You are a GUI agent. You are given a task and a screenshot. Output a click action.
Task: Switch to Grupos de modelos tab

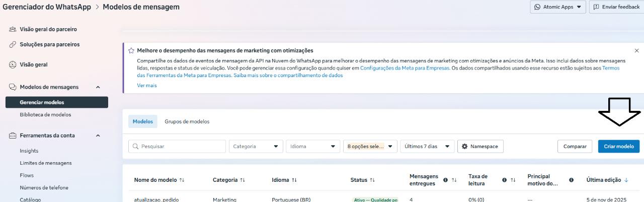[x=187, y=121]
